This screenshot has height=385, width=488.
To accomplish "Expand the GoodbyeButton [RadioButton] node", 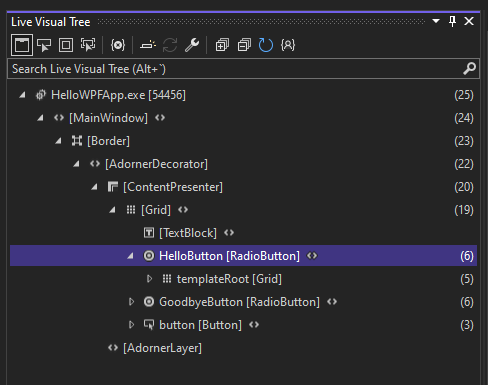I will tap(131, 302).
